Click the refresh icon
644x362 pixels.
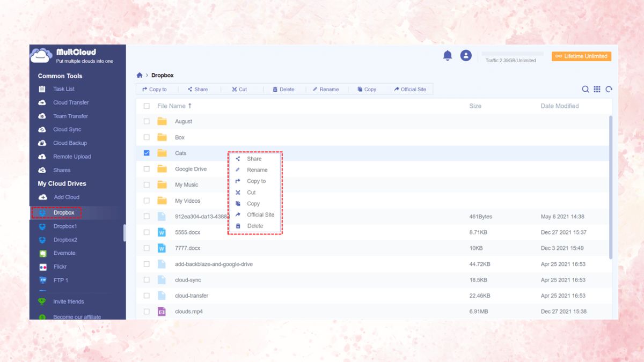point(609,89)
